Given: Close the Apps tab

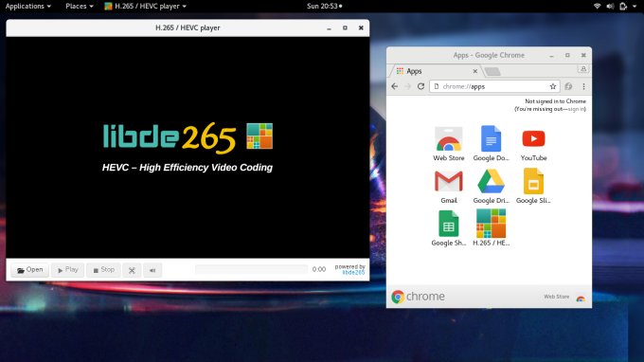Looking at the screenshot, I should (475, 71).
